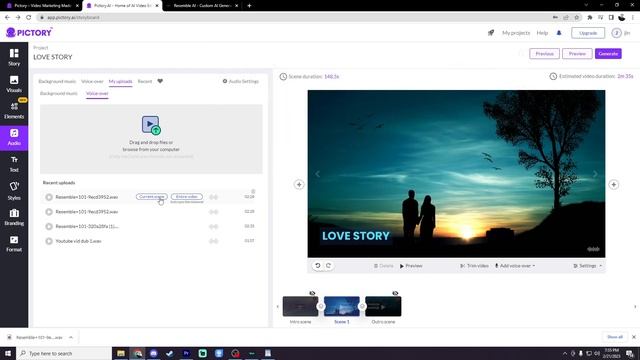Switch to Voice over top tab
The image size is (640, 360).
click(x=92, y=81)
